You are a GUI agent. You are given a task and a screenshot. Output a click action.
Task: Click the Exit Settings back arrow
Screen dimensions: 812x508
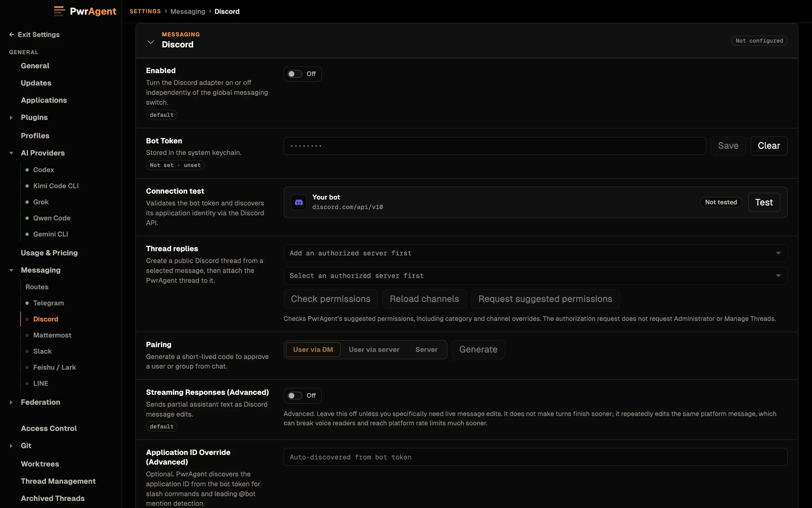[12, 35]
